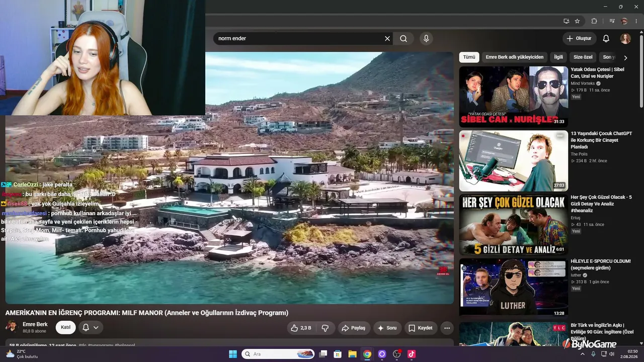The image size is (644, 362).
Task: Open File Explorer from the taskbar
Action: 353,354
